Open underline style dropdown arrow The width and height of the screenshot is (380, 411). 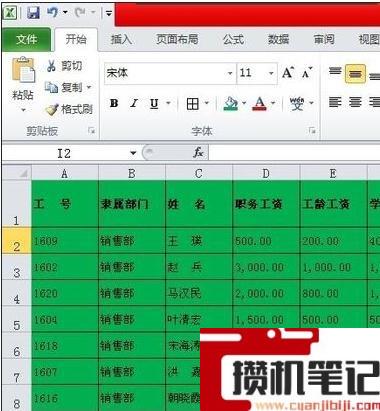169,103
